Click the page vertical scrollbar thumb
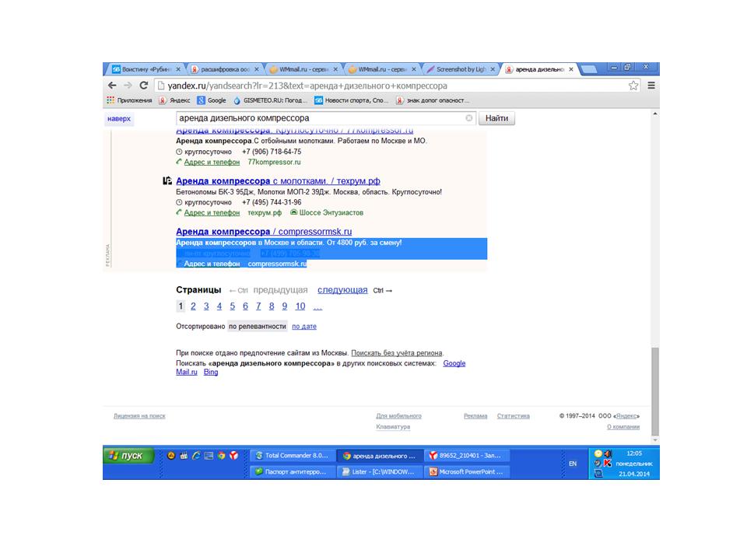The width and height of the screenshot is (747, 560). click(x=655, y=391)
